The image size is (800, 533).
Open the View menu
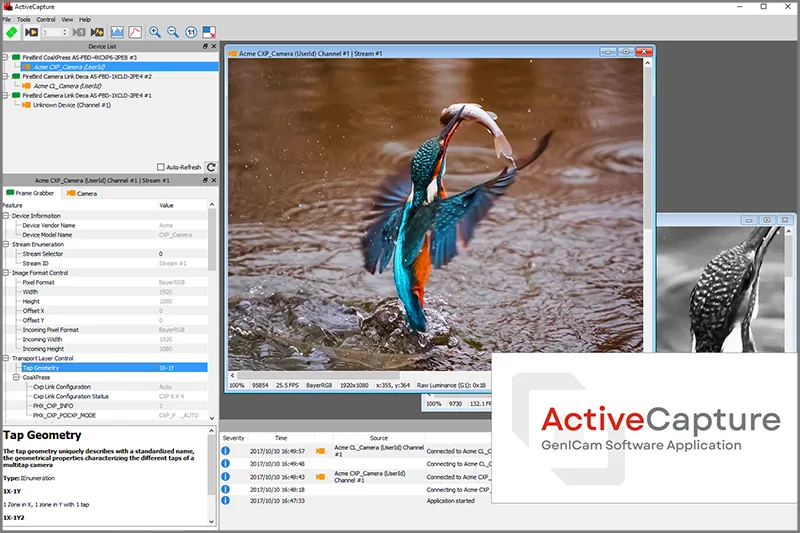pyautogui.click(x=67, y=19)
